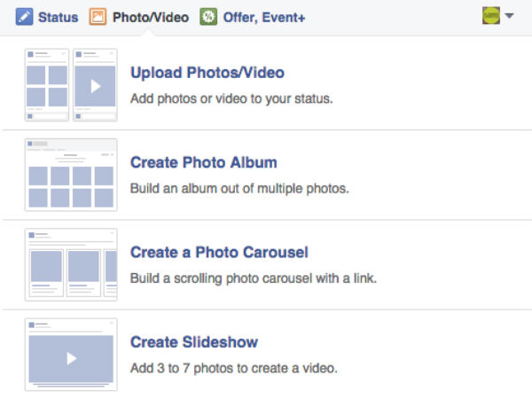This screenshot has height=399, width=532.
Task: Choose the Create Slideshow heading
Action: (x=193, y=342)
